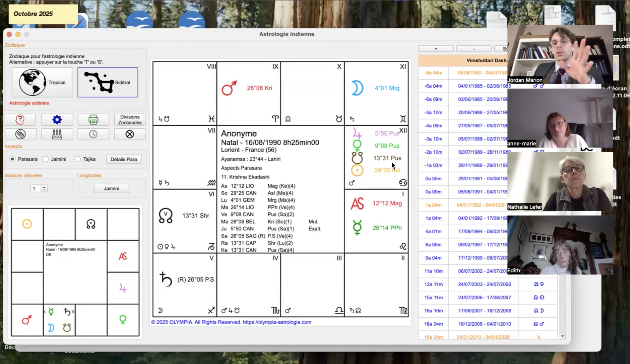Click the spiral target icon button
This screenshot has height=364, width=630.
tap(20, 134)
